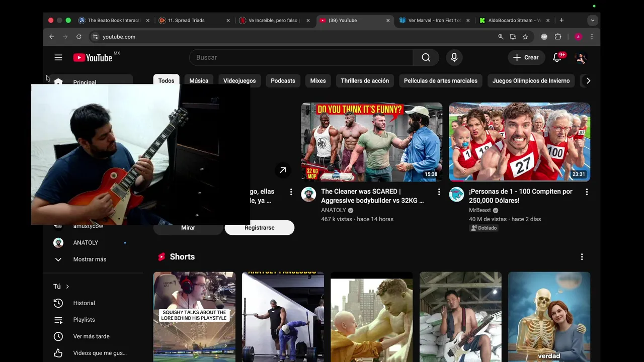Open the Squishy talks about lore Short
644x362 pixels.
(x=194, y=317)
